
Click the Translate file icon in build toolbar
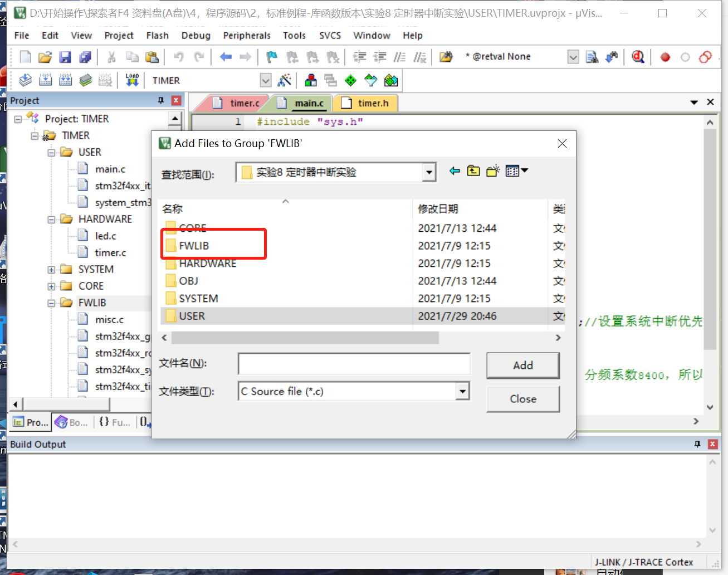coord(26,80)
